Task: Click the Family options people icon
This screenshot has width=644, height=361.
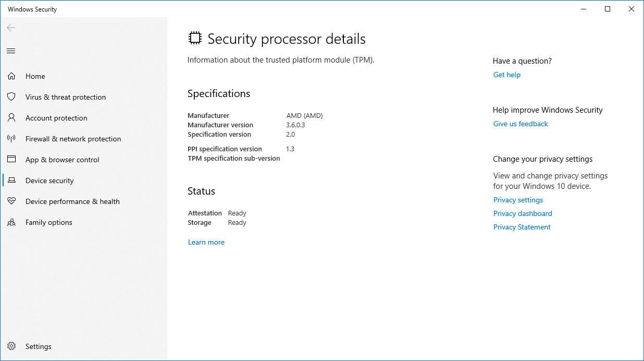Action: point(11,222)
